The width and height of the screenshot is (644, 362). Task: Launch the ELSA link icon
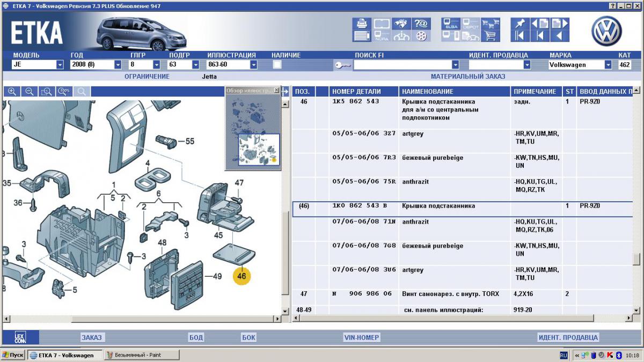point(451,24)
